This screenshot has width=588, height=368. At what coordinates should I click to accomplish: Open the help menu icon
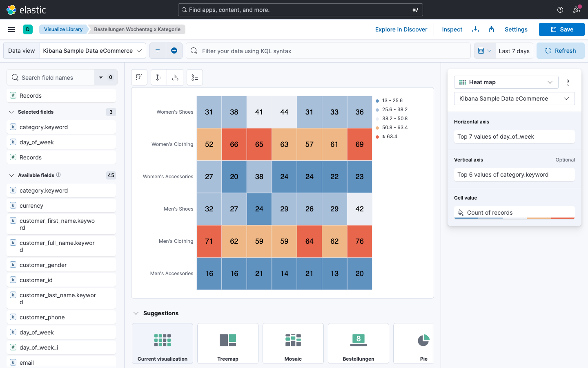click(x=560, y=10)
